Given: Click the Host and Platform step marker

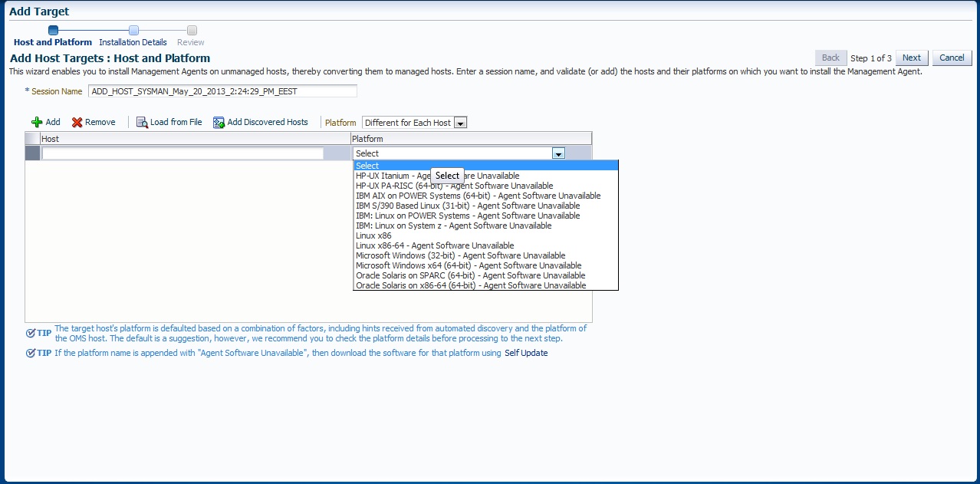Looking at the screenshot, I should point(53,31).
